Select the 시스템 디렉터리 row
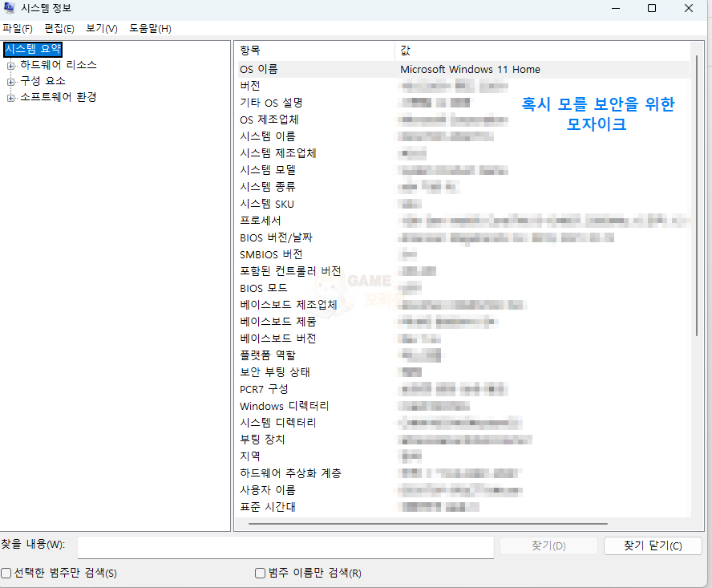The image size is (712, 588). 463,423
